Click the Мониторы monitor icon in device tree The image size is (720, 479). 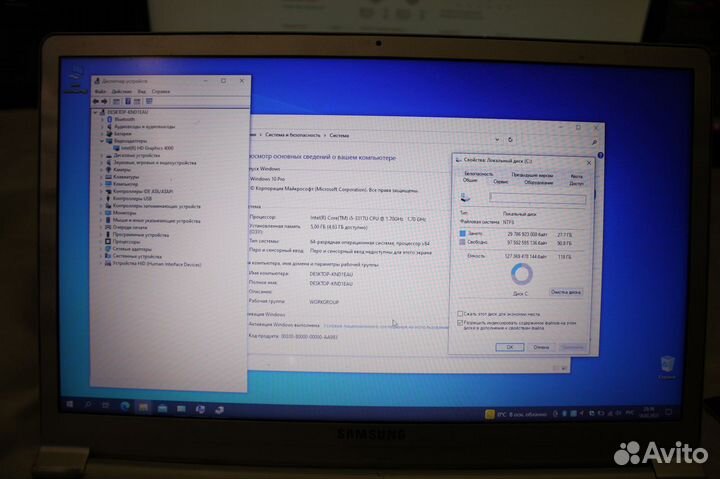point(108,213)
